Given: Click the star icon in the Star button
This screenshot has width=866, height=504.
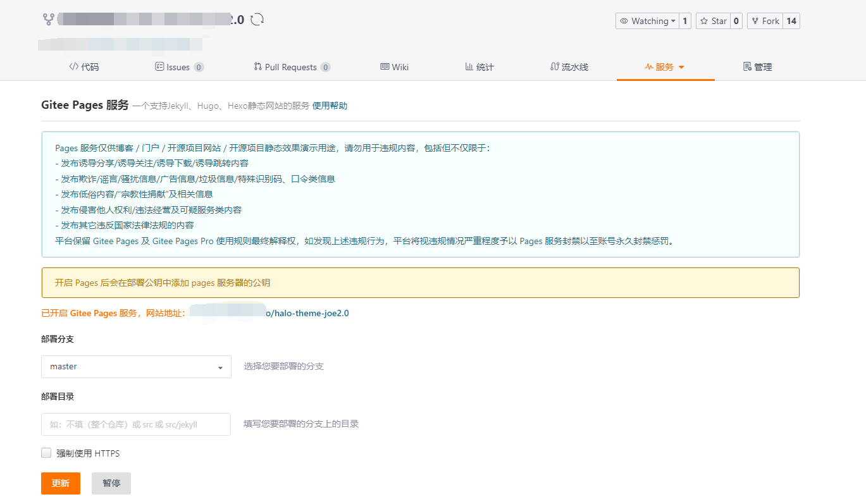Looking at the screenshot, I should pyautogui.click(x=705, y=21).
